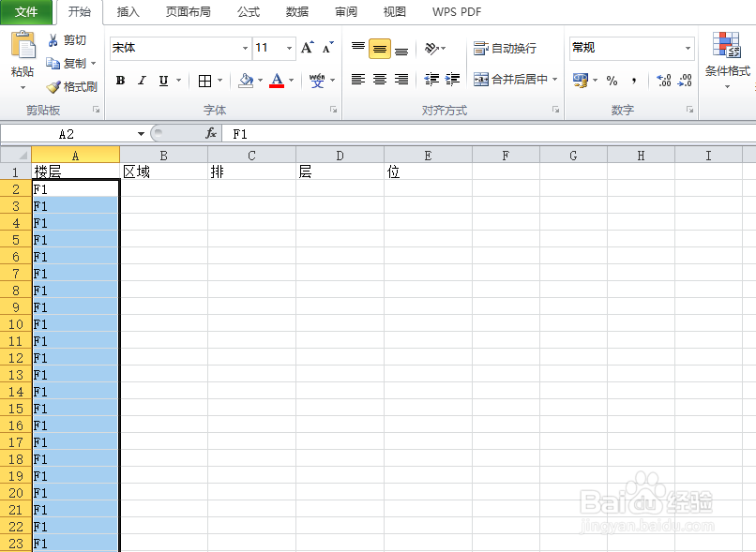Click the Copy (复制) button

coord(67,63)
